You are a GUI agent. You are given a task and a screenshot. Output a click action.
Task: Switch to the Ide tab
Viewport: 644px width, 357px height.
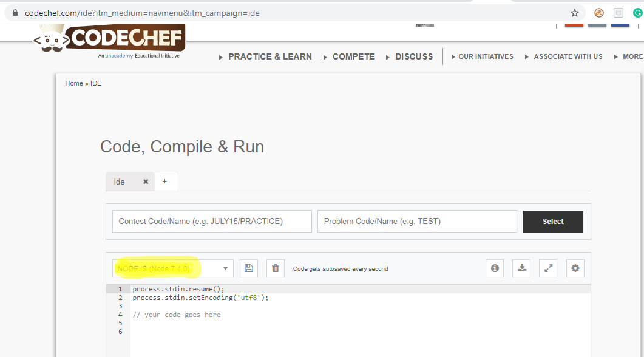click(x=119, y=181)
